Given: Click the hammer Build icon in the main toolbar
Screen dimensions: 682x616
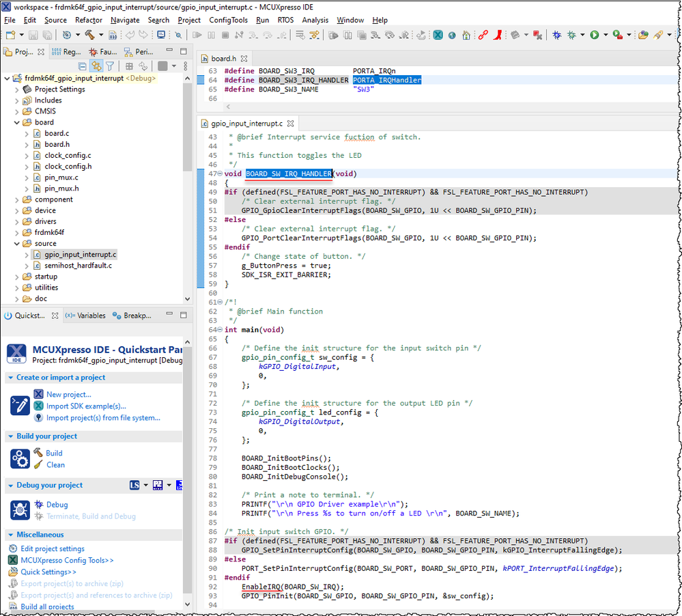Looking at the screenshot, I should (89, 35).
